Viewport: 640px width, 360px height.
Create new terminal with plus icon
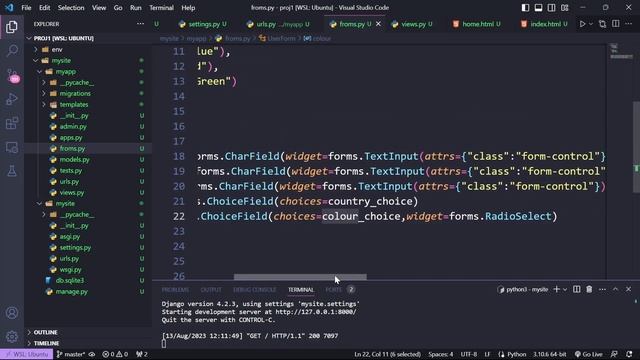click(556, 289)
